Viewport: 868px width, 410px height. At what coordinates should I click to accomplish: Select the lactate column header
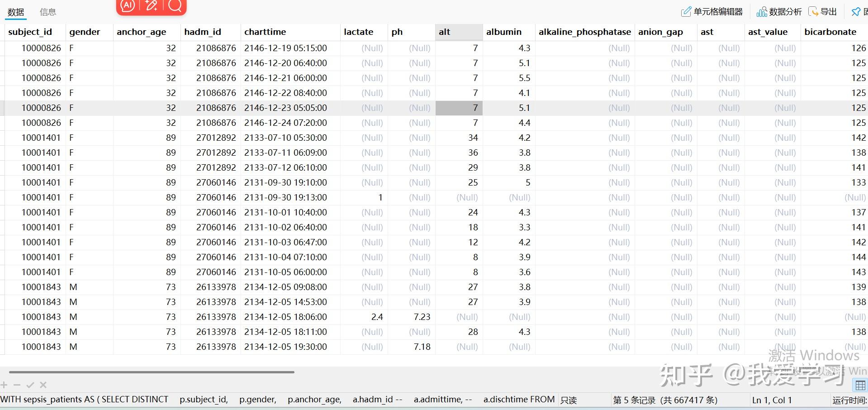point(364,32)
